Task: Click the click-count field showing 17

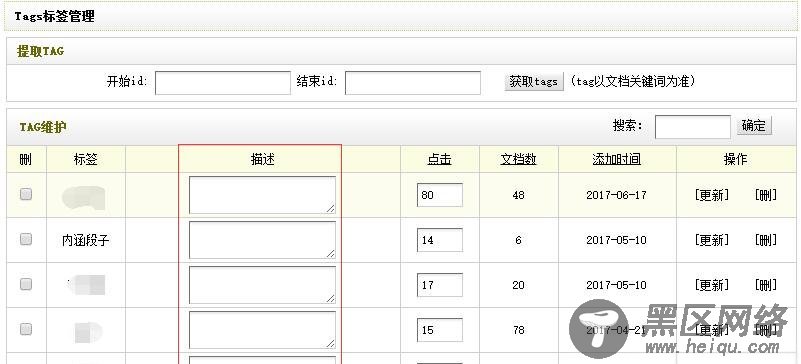Action: click(x=440, y=285)
